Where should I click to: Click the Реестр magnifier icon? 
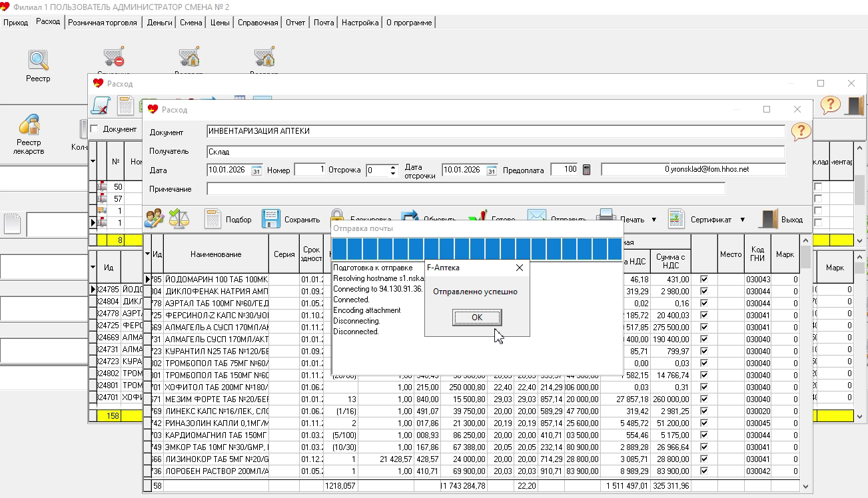[x=38, y=60]
